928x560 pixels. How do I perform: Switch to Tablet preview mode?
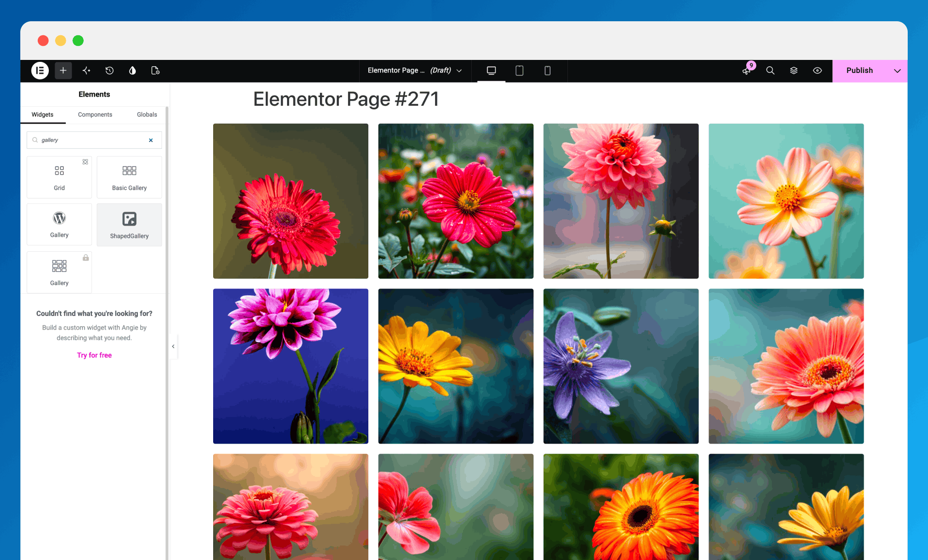coord(520,71)
